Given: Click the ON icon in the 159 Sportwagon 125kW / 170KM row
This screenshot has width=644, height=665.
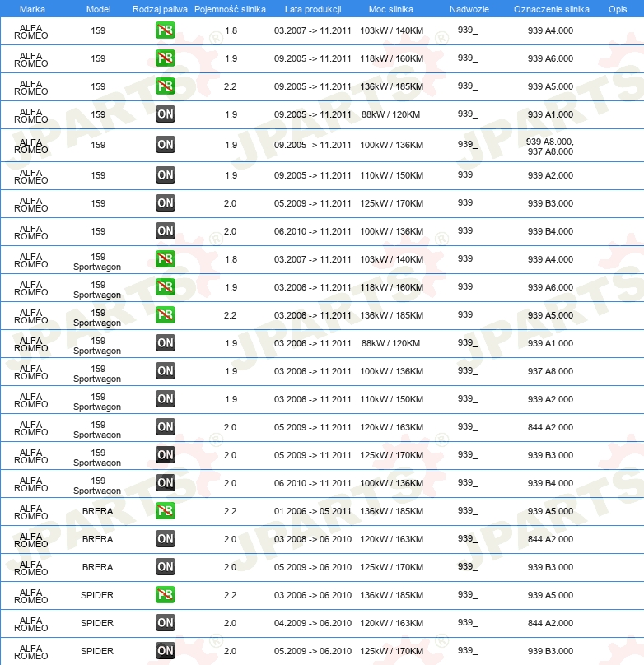Looking at the screenshot, I should [x=166, y=455].
